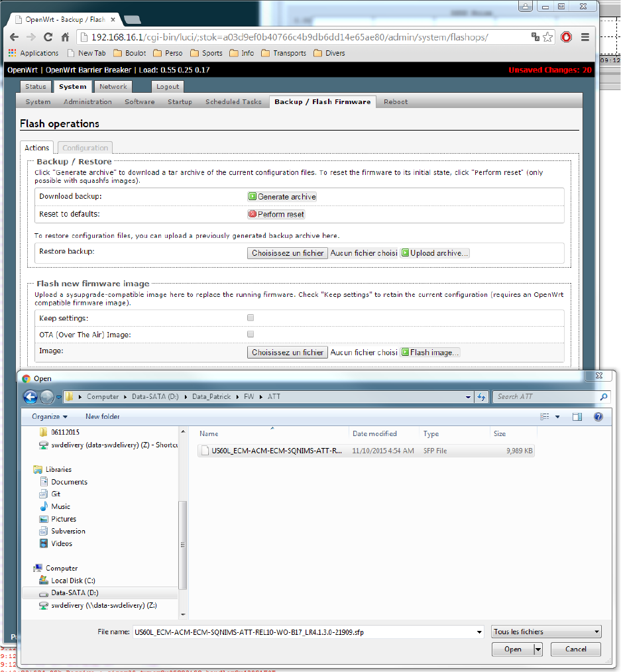Expand address path history dropdown

[x=468, y=397]
